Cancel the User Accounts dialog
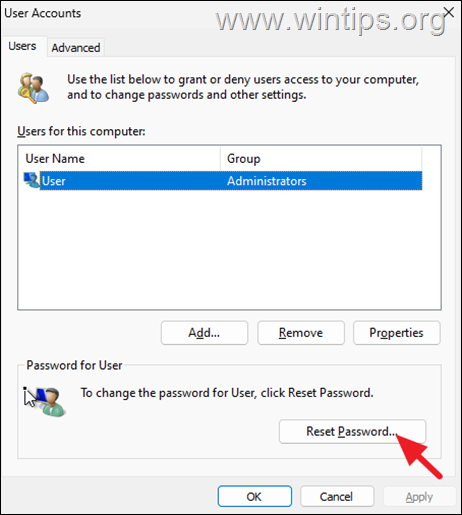Screen dimensions: 462x515 tap(337, 496)
